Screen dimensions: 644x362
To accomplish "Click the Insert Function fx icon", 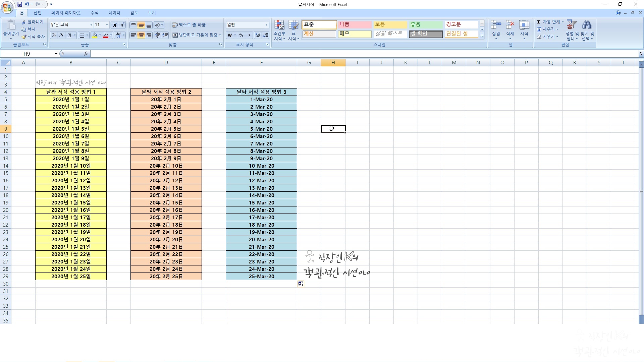I will [86, 54].
